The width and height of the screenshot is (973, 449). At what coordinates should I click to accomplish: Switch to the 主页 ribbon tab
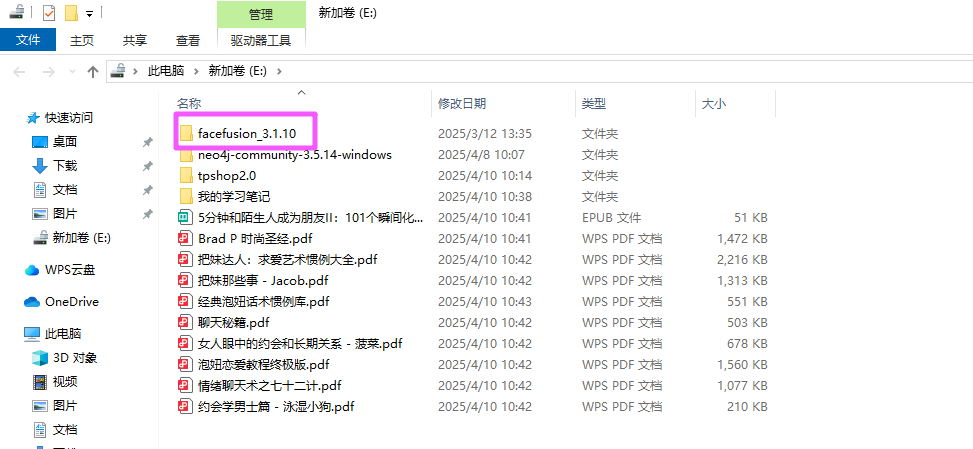click(82, 40)
